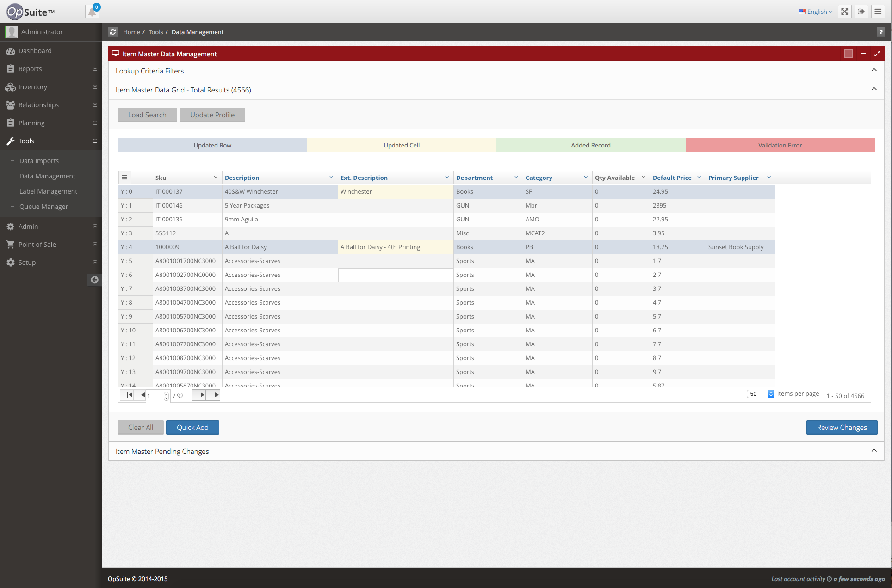Open Queue Manager in the sidebar
The width and height of the screenshot is (892, 588).
43,207
